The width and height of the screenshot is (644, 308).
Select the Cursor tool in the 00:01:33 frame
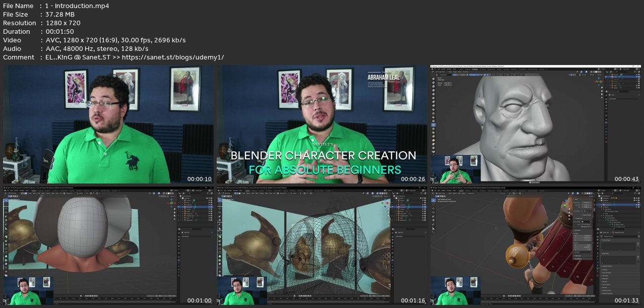coord(433,205)
